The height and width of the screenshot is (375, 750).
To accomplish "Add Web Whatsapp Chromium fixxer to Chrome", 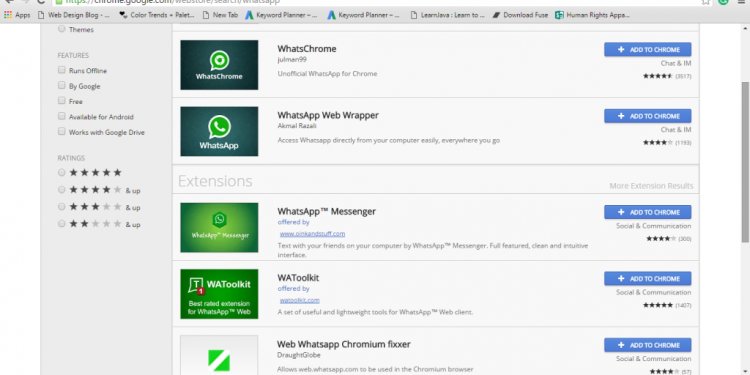I will click(x=648, y=345).
